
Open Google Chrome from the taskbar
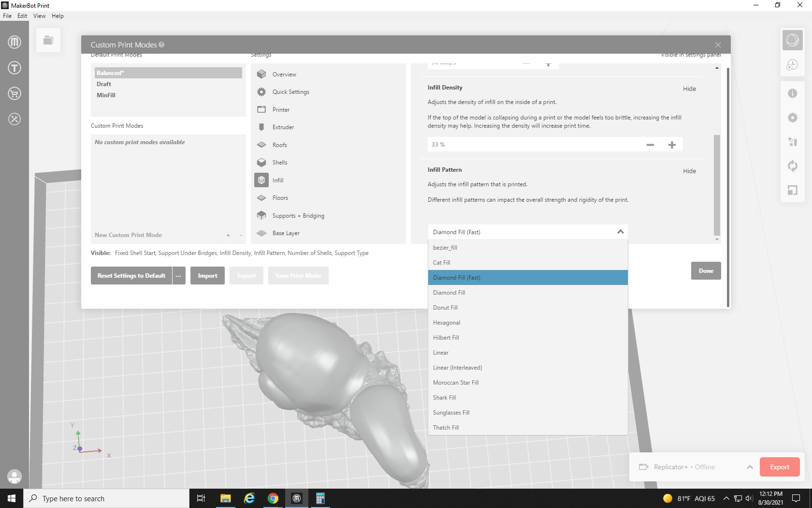coord(273,498)
